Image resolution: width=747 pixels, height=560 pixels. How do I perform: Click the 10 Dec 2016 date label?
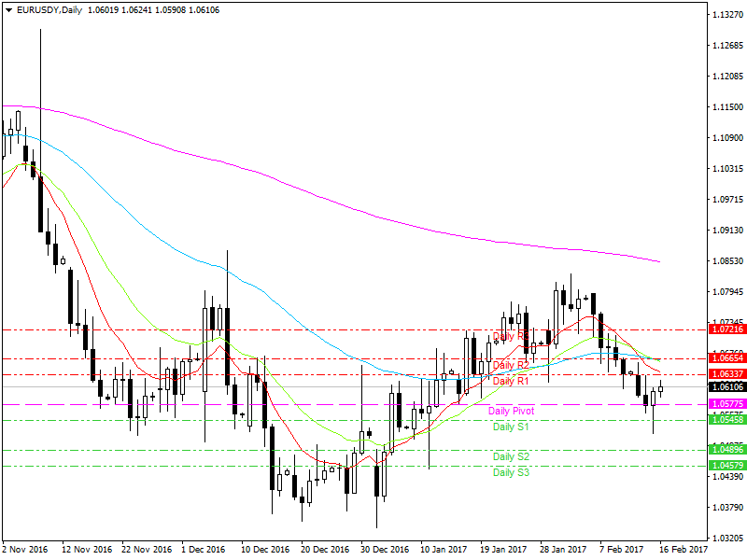click(x=266, y=550)
